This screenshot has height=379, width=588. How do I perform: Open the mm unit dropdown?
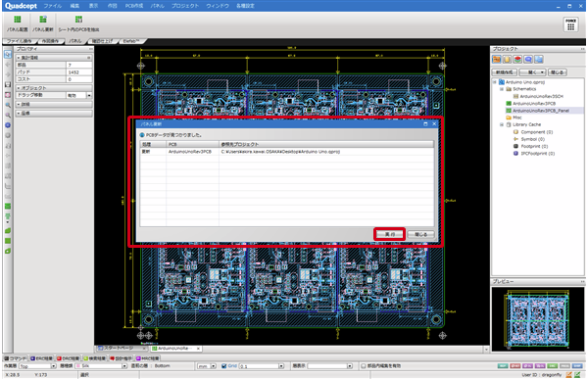214,366
